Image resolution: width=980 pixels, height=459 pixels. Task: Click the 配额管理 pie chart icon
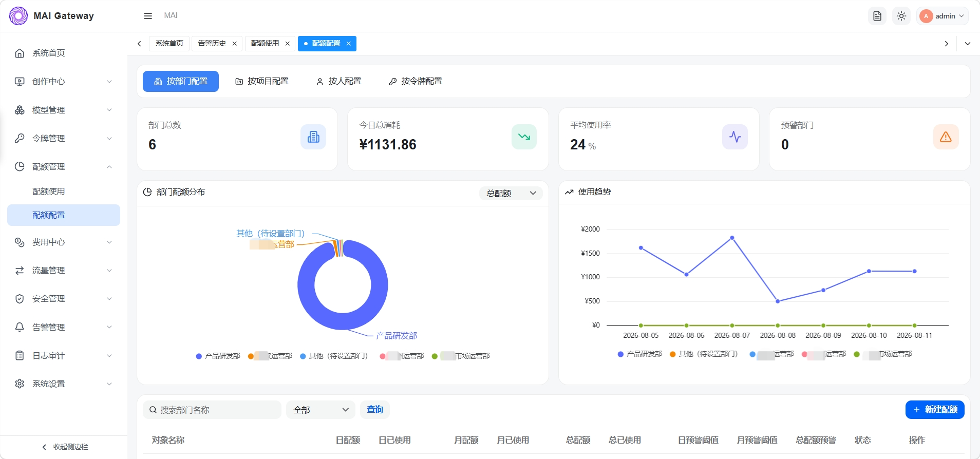(x=20, y=166)
